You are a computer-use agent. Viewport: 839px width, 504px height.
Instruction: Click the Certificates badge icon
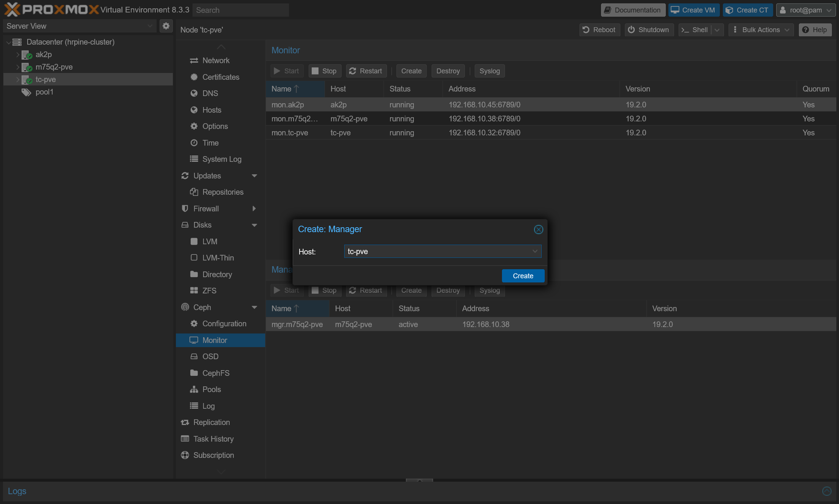(194, 77)
